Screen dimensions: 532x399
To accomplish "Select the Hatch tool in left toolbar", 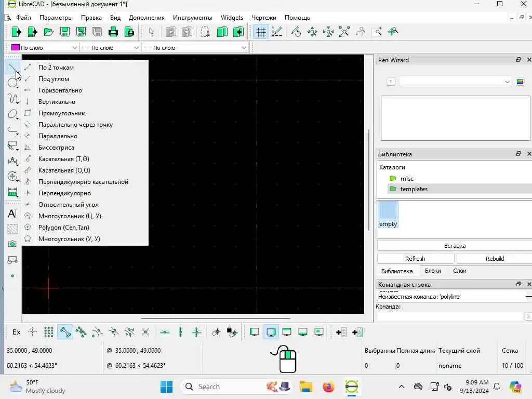I will [12, 229].
